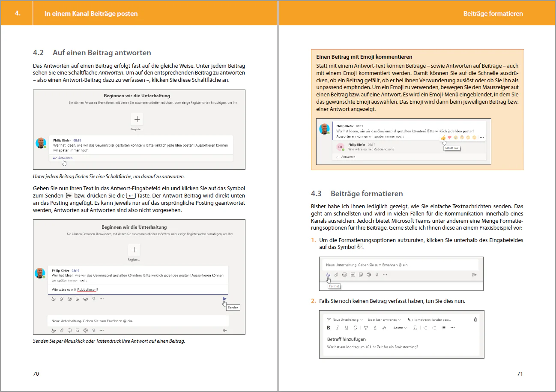Screen dimensions: 556x392
Task: Click the trash icon in the formatting compose box
Action: (x=475, y=320)
